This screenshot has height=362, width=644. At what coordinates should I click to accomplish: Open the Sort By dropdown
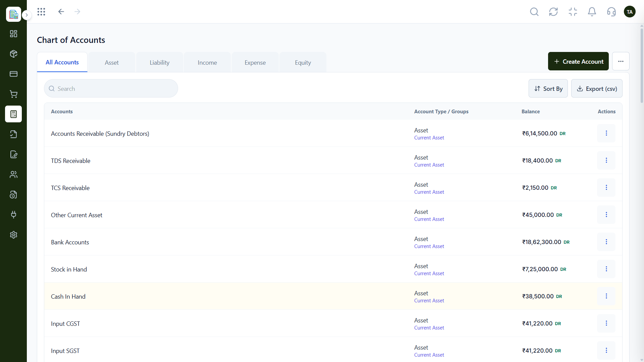548,88
